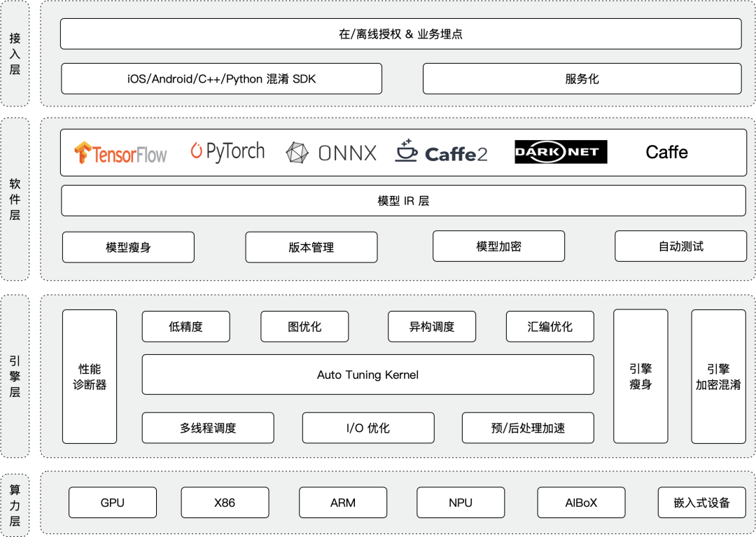Select the iOS/Android/C++/Python 混淆 SDK box
The height and width of the screenshot is (537, 756).
pos(222,78)
